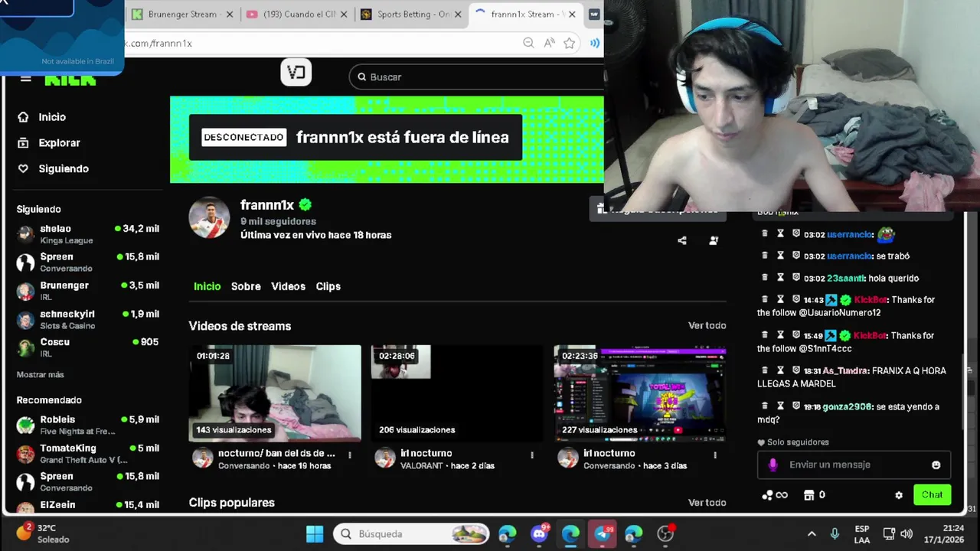Switch to the Videos tab

pos(288,286)
